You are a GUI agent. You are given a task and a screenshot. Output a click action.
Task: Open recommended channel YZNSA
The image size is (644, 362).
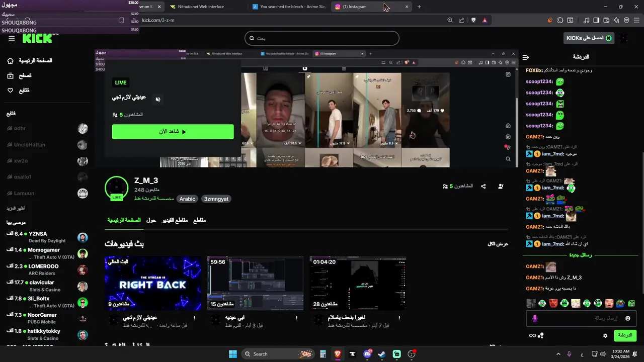coord(47,237)
